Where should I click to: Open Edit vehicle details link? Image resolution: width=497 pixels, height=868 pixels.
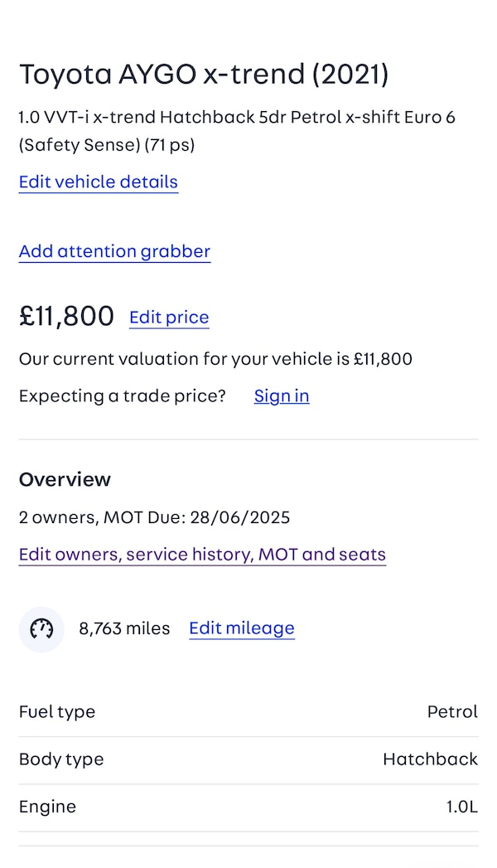coord(98,182)
